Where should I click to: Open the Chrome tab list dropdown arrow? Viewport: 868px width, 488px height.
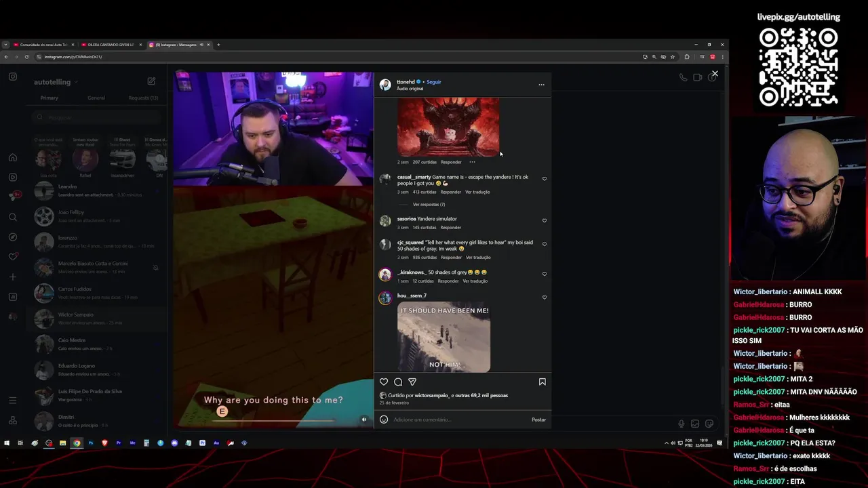coord(5,45)
